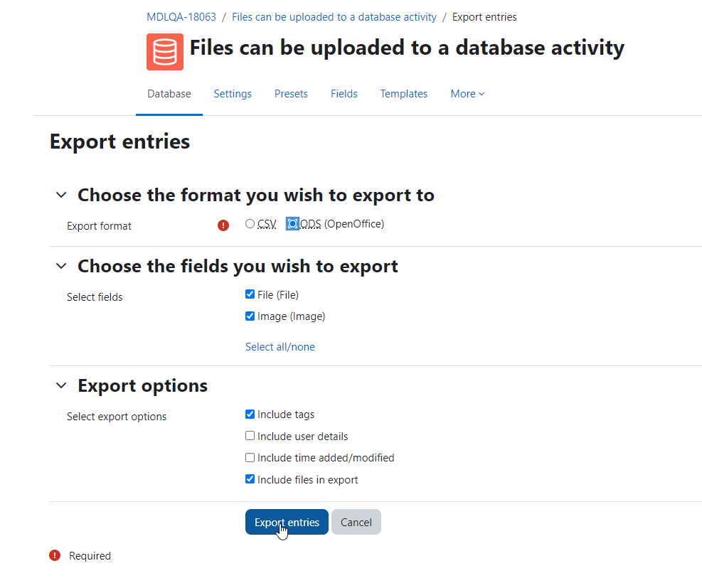The image size is (702, 588).
Task: Click the Cancel button
Action: coord(356,522)
